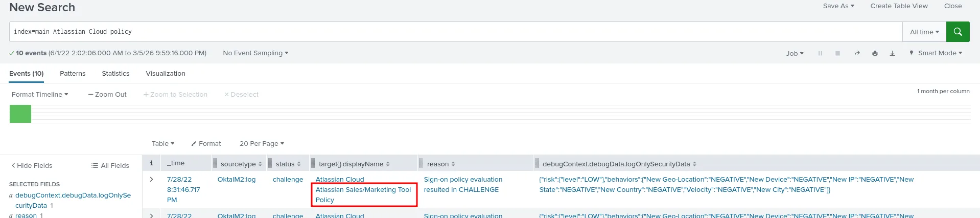Open the Format Timeline dropdown
The image size is (980, 218).
(x=40, y=95)
